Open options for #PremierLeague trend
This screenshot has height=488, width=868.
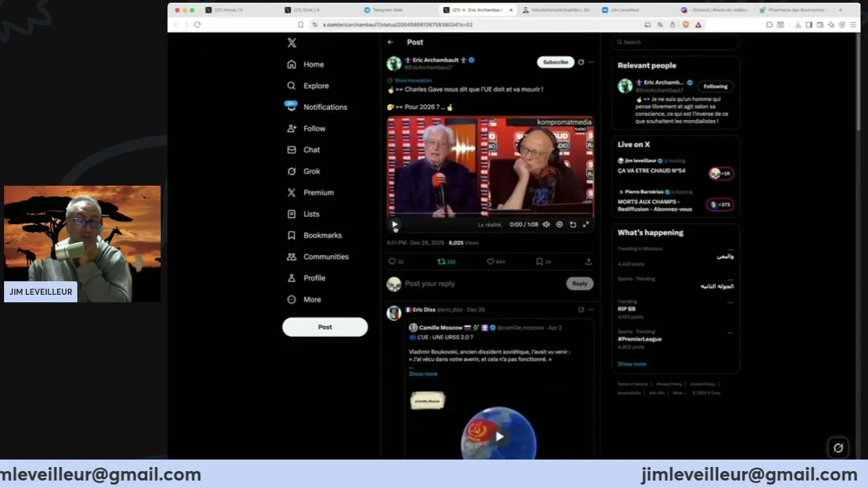coord(730,332)
